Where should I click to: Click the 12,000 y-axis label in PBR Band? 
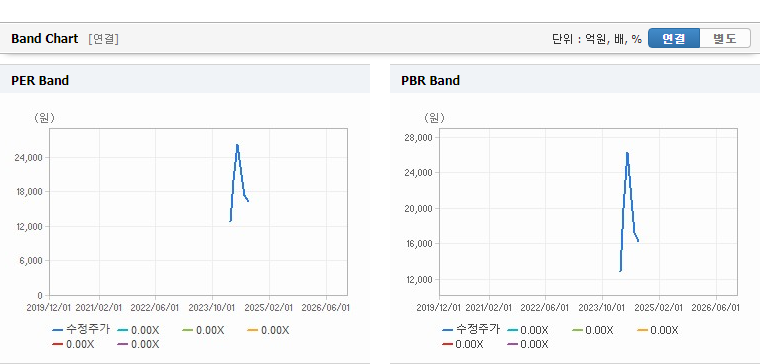pos(419,279)
